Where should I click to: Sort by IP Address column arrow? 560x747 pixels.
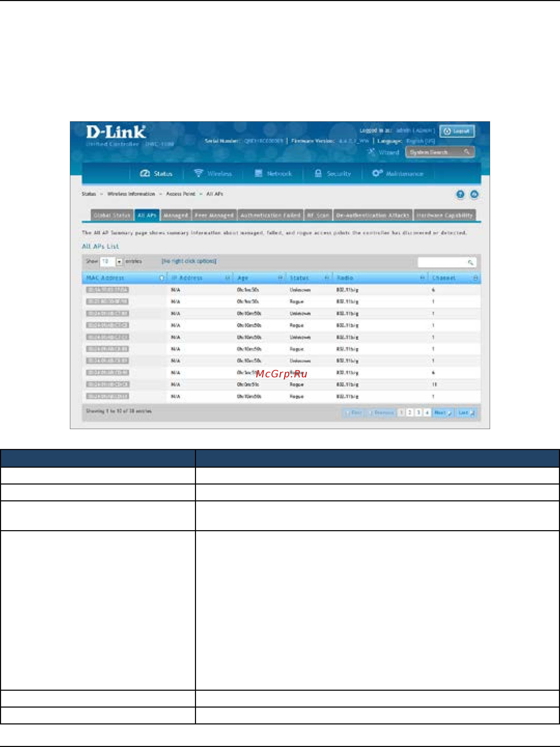(228, 278)
